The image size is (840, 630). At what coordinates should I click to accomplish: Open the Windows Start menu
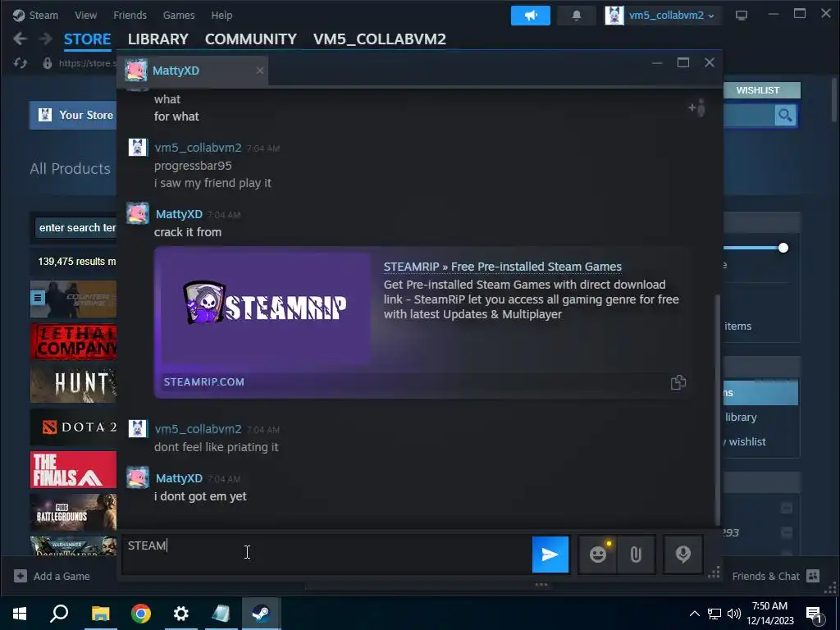click(x=20, y=614)
